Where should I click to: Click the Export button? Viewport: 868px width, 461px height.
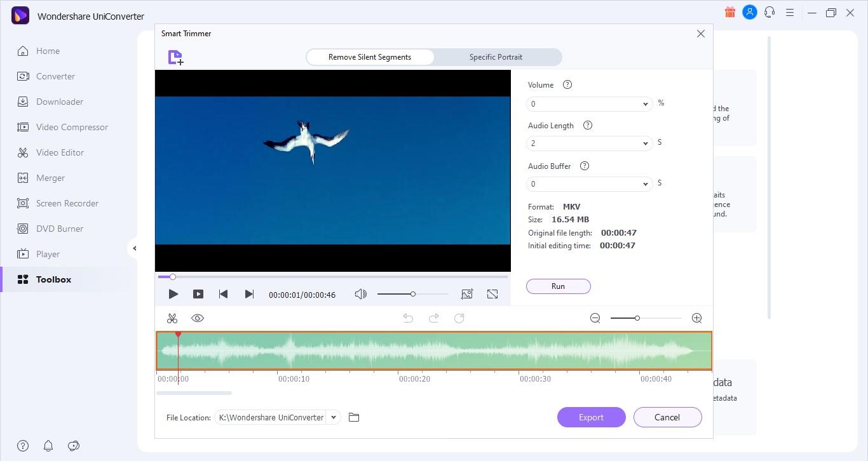coord(591,417)
